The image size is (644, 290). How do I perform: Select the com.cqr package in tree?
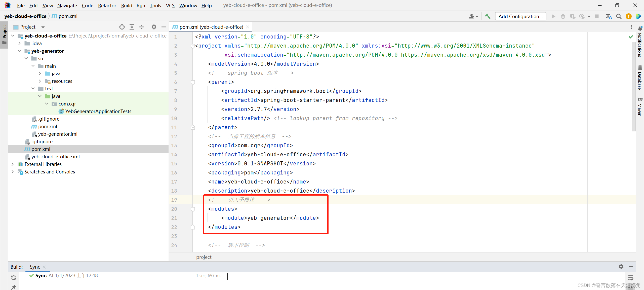67,104
